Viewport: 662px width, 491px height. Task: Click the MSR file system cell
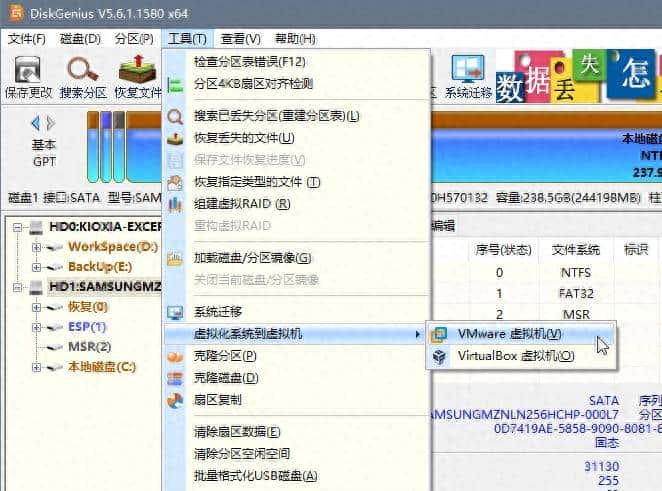click(576, 315)
